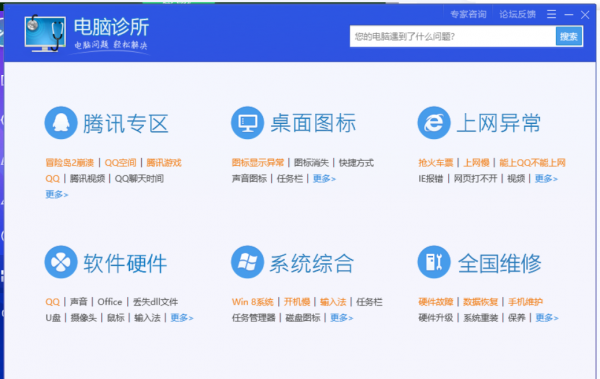Open the 图标消失 link
The height and width of the screenshot is (379, 600).
pyautogui.click(x=311, y=163)
